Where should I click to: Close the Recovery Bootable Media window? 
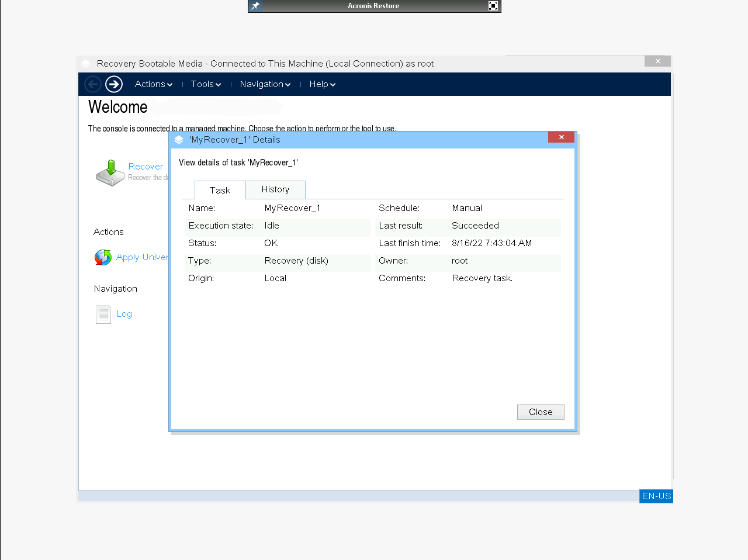tap(658, 61)
